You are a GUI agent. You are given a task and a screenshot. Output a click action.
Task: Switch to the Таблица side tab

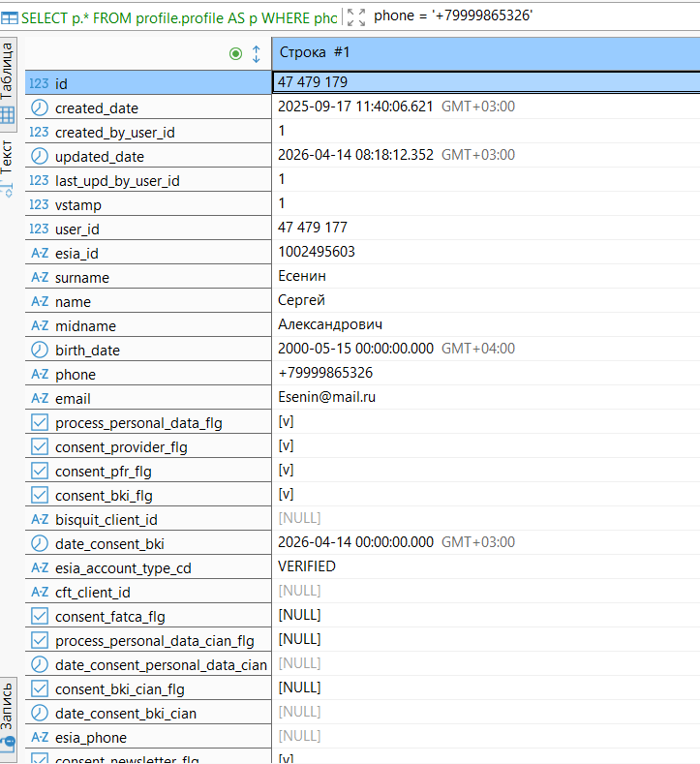8,84
